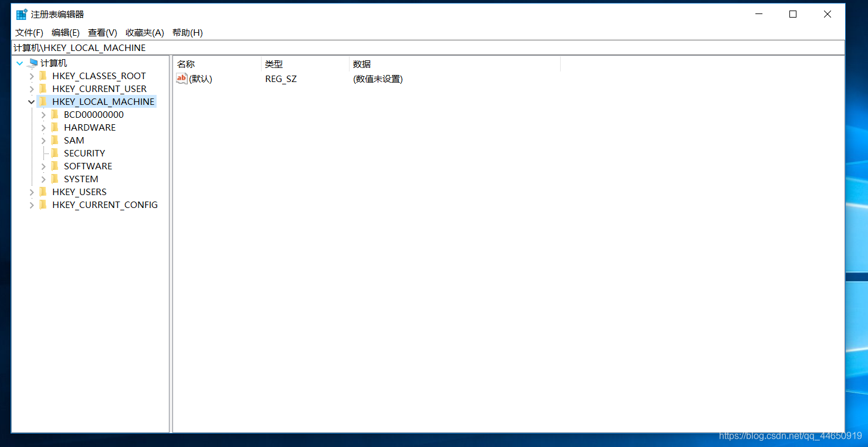Click the Registry Editor title bar icon
This screenshot has height=447, width=868.
click(x=22, y=14)
